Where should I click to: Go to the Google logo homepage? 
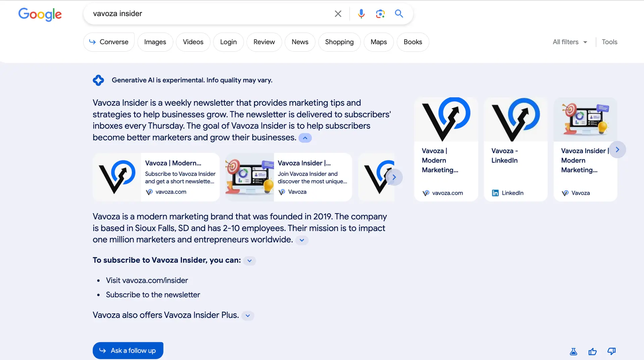[40, 14]
